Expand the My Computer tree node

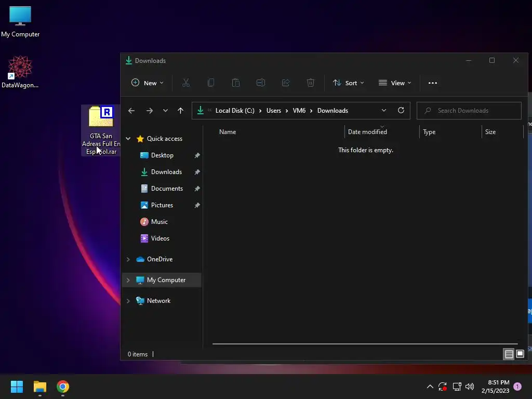(x=128, y=280)
